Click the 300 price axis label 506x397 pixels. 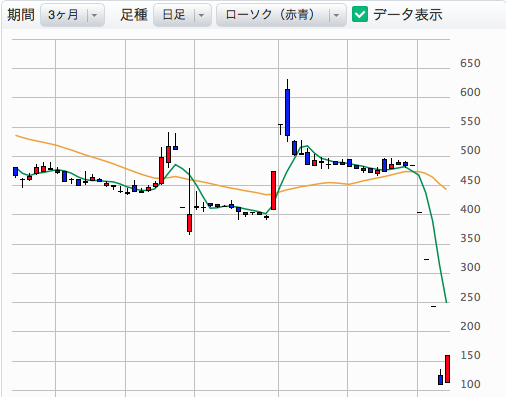pos(470,267)
